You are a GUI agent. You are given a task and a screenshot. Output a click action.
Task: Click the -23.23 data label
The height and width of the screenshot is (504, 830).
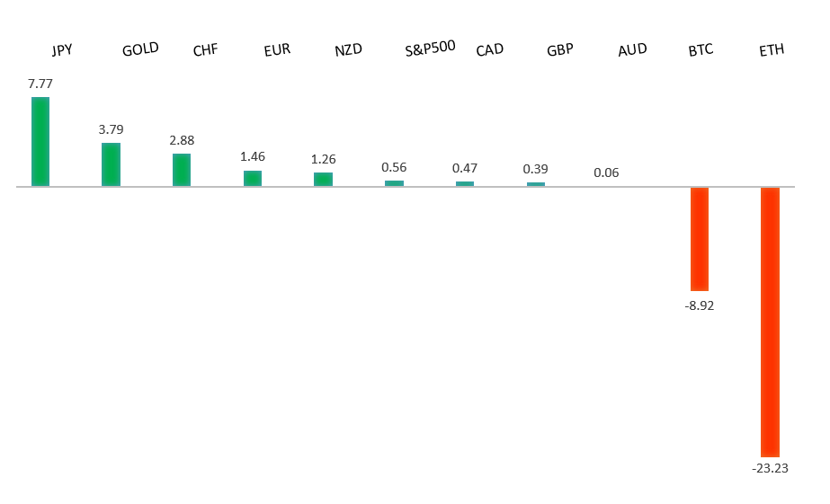click(770, 468)
